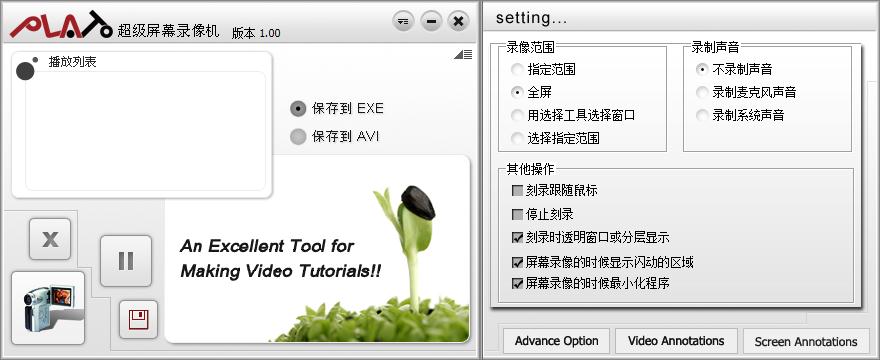
Task: Open Screen Annotations
Action: coord(806,341)
